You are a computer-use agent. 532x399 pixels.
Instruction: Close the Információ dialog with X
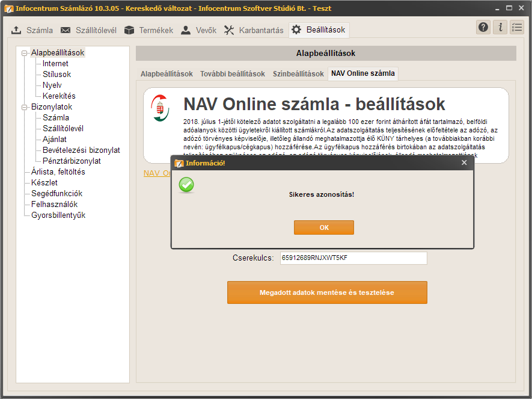point(464,162)
